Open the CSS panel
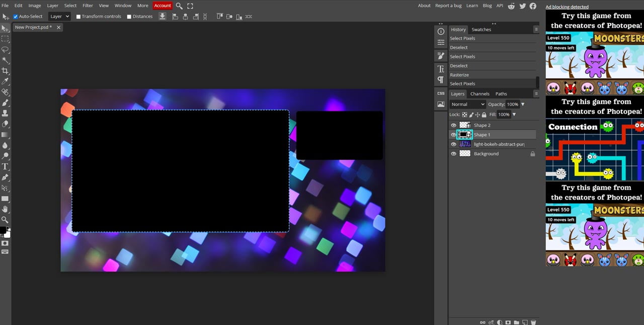Screen dimensions: 644x325 (x=441, y=93)
